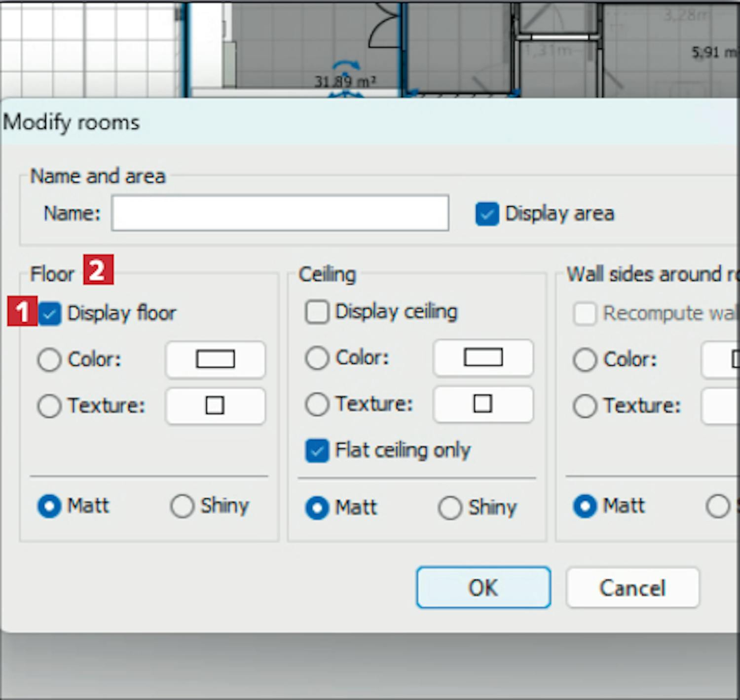Select the Floor Texture radio button
The image size is (740, 700).
click(49, 406)
